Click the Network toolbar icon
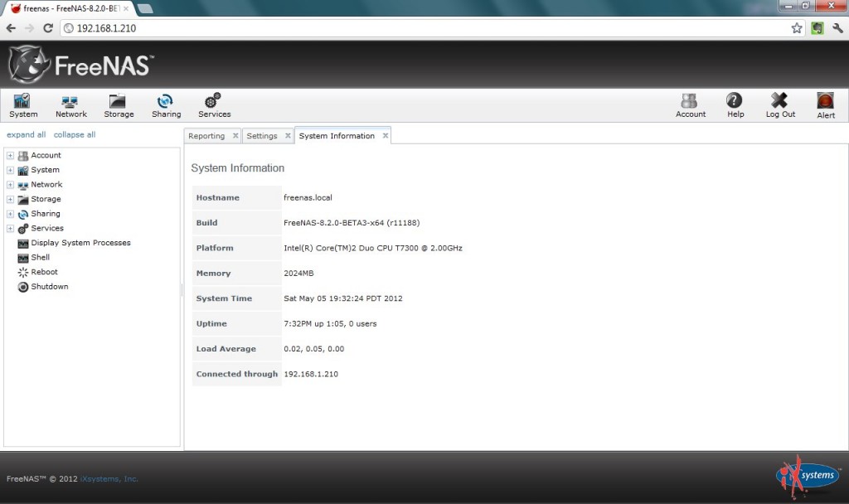This screenshot has height=504, width=849. (x=70, y=104)
